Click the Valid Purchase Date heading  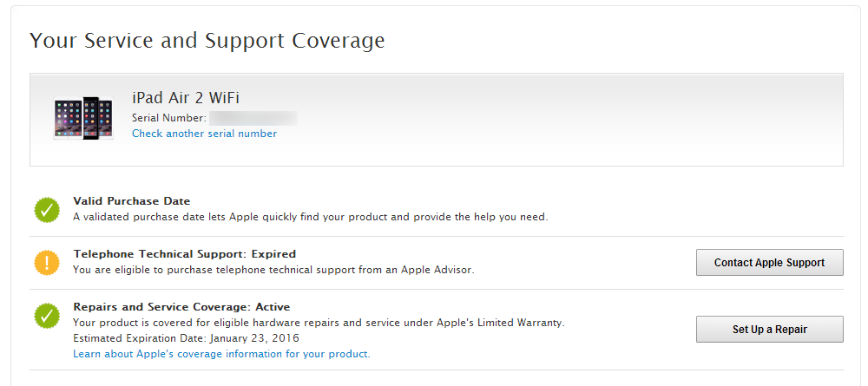point(132,201)
